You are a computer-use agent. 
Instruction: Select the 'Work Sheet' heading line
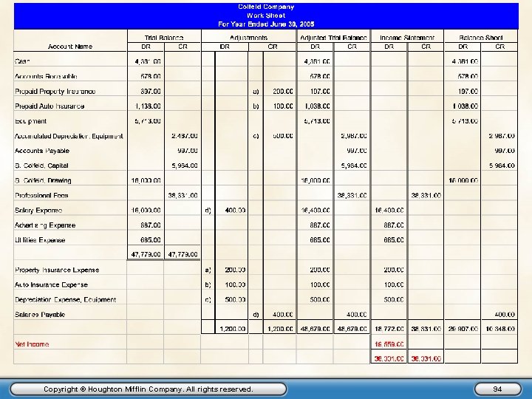pos(266,16)
